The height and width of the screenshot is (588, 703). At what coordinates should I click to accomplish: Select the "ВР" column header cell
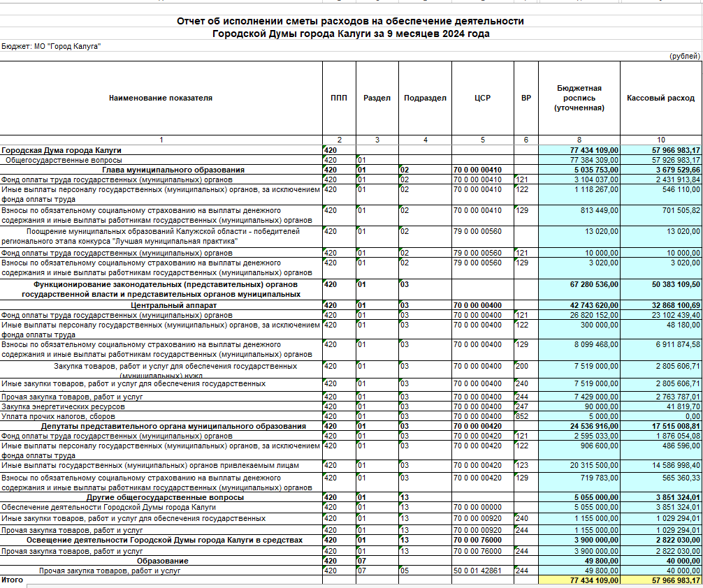click(x=526, y=98)
